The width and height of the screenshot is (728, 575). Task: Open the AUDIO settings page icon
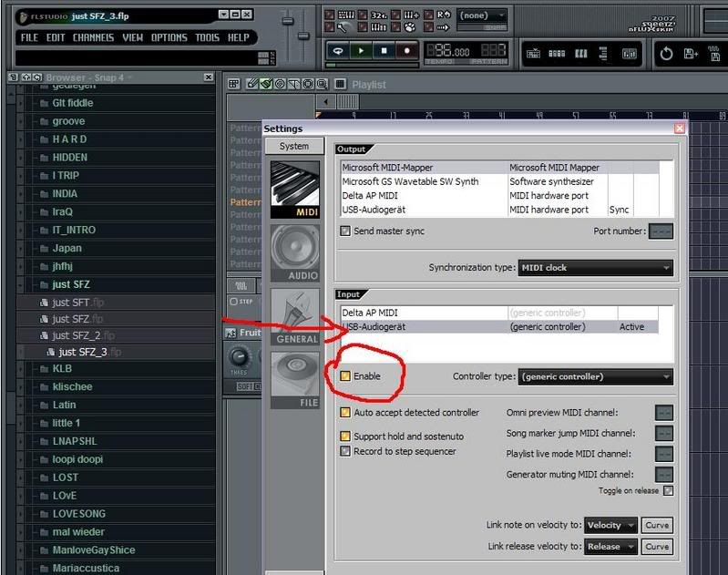(295, 252)
